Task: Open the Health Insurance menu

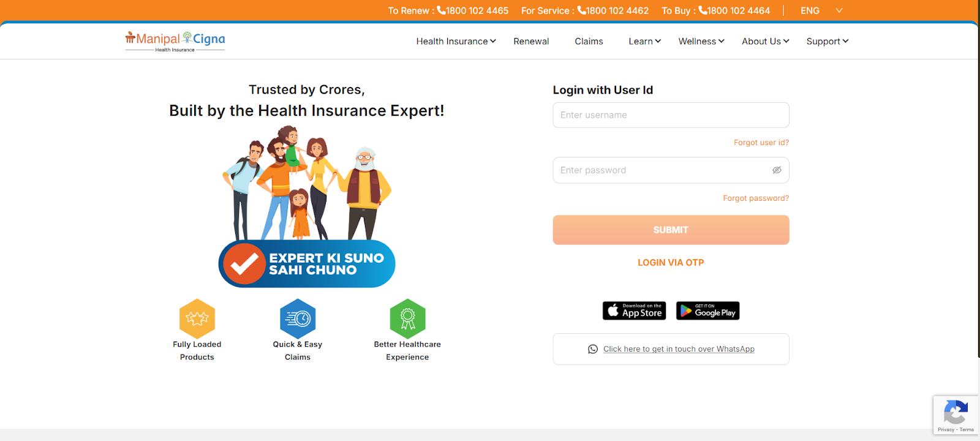Action: [456, 41]
